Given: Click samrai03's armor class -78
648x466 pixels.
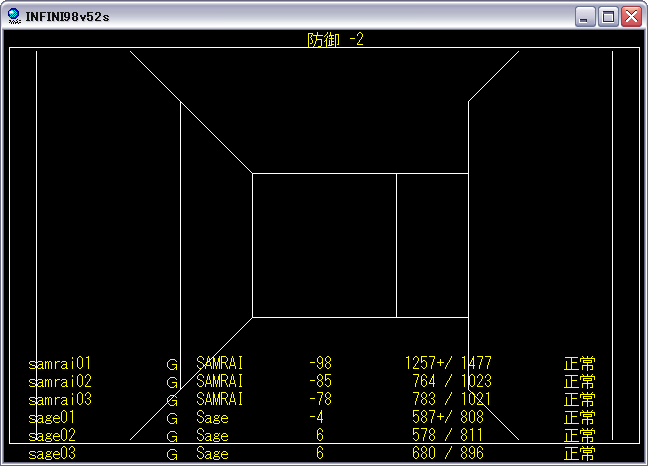Looking at the screenshot, I should coord(320,399).
